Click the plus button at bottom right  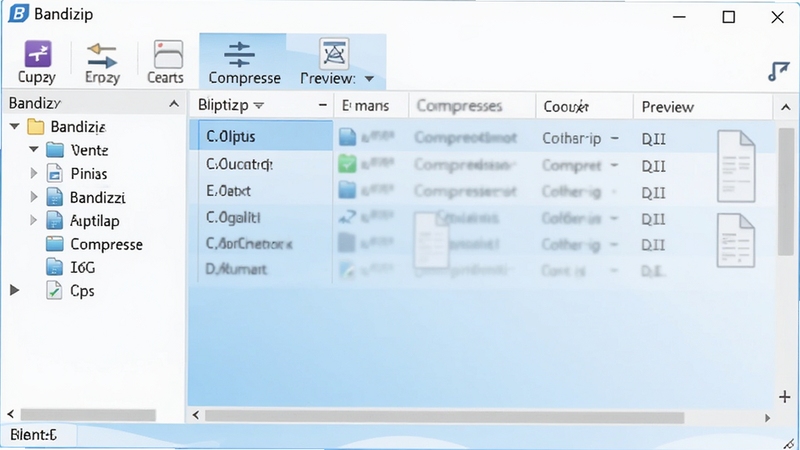(785, 396)
